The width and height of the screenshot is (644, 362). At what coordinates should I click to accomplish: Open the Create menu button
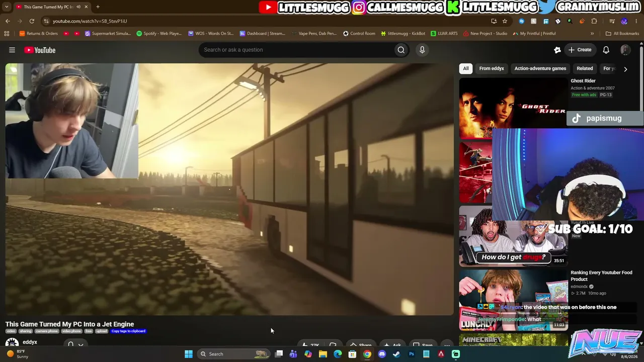[x=580, y=50]
